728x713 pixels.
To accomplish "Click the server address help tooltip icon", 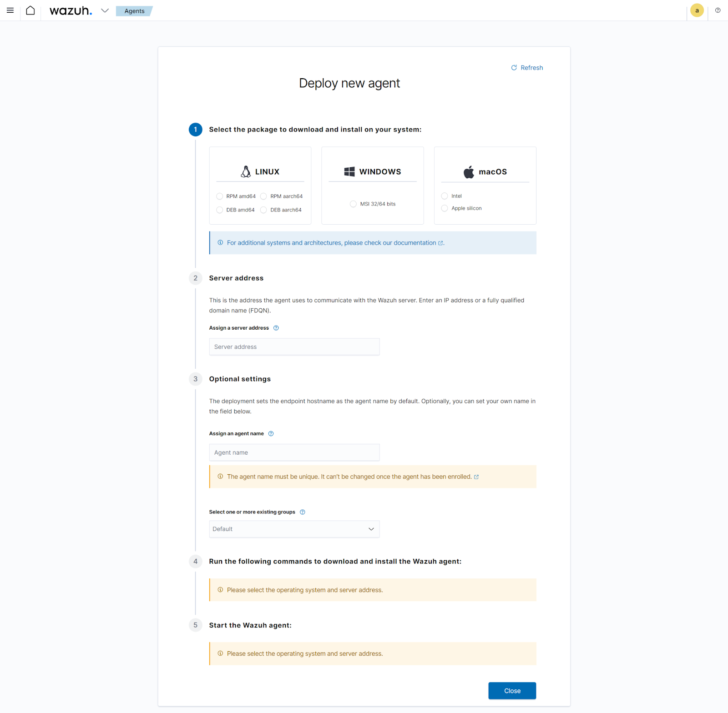I will tap(276, 328).
